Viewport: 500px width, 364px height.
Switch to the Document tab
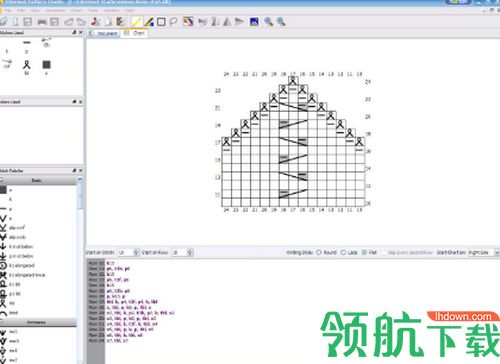click(x=104, y=33)
